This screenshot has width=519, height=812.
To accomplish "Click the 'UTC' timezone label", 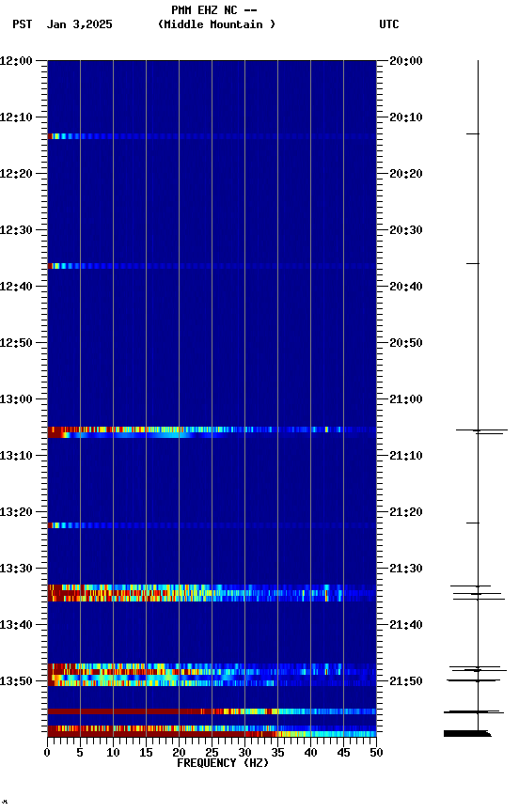I will [389, 24].
